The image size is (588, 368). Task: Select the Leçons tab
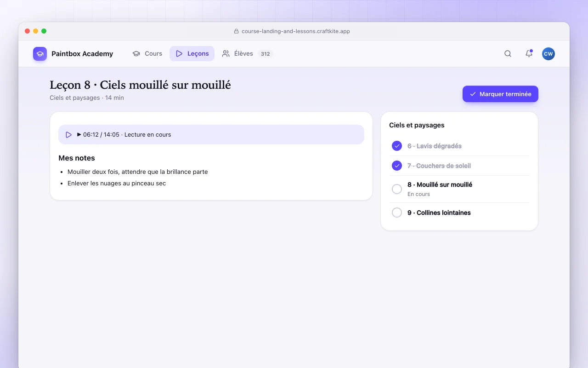click(192, 54)
